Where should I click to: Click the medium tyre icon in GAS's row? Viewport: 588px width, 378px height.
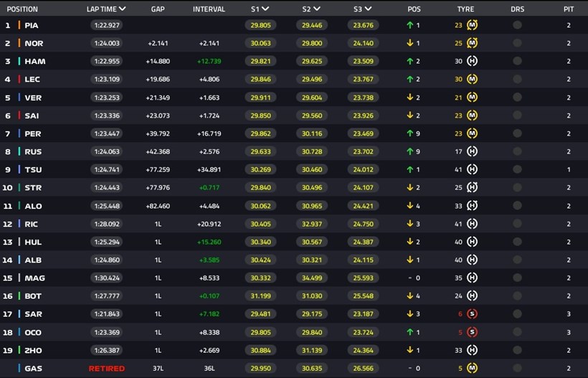click(472, 368)
